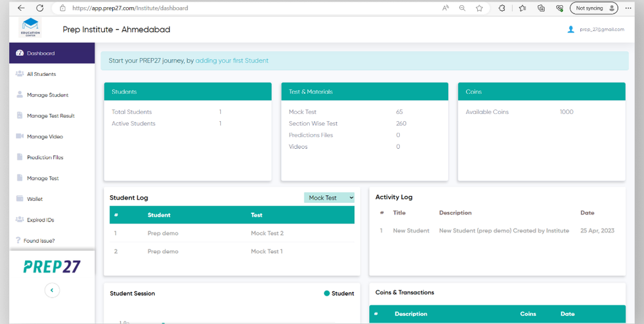This screenshot has width=644, height=324.
Task: Open the prep_27@gmail.com account menu
Action: point(602,30)
